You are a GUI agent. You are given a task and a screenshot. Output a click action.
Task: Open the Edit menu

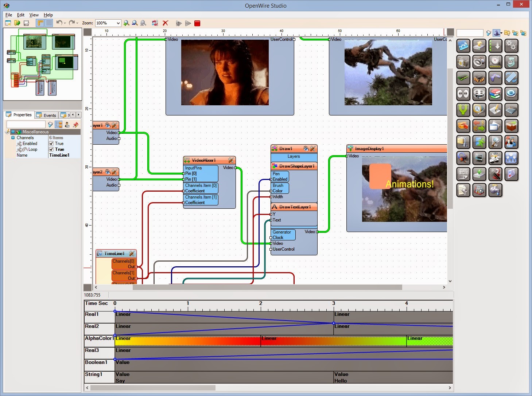(x=20, y=15)
